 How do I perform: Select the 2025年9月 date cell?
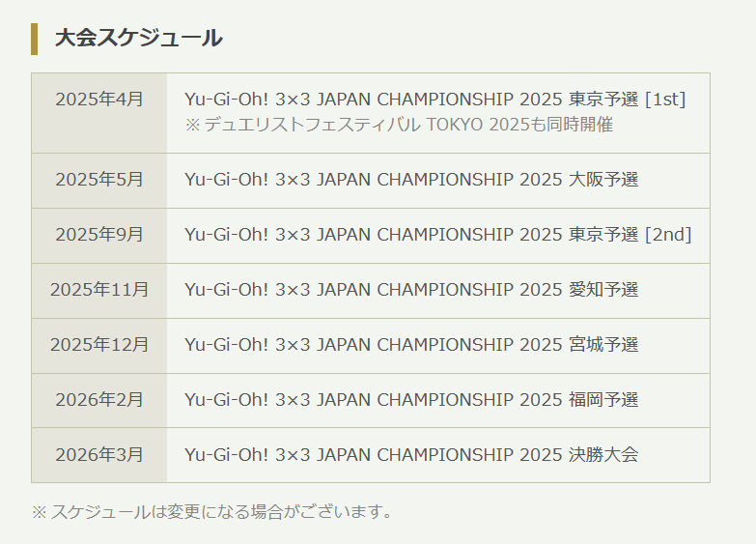click(x=99, y=236)
